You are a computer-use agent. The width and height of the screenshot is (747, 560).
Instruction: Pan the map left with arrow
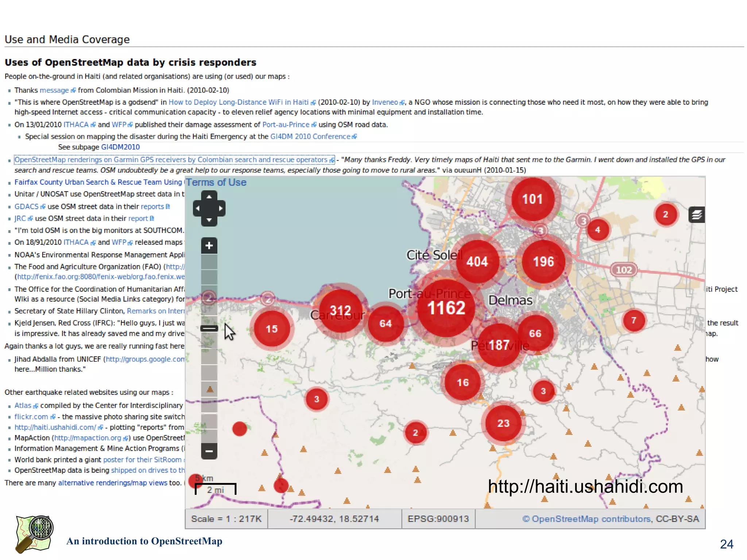pos(198,209)
